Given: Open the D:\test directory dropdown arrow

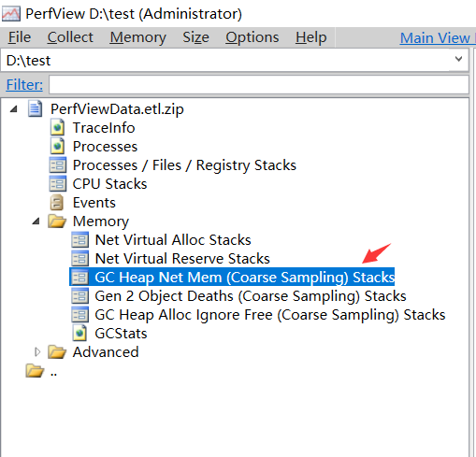Looking at the screenshot, I should [x=458, y=59].
